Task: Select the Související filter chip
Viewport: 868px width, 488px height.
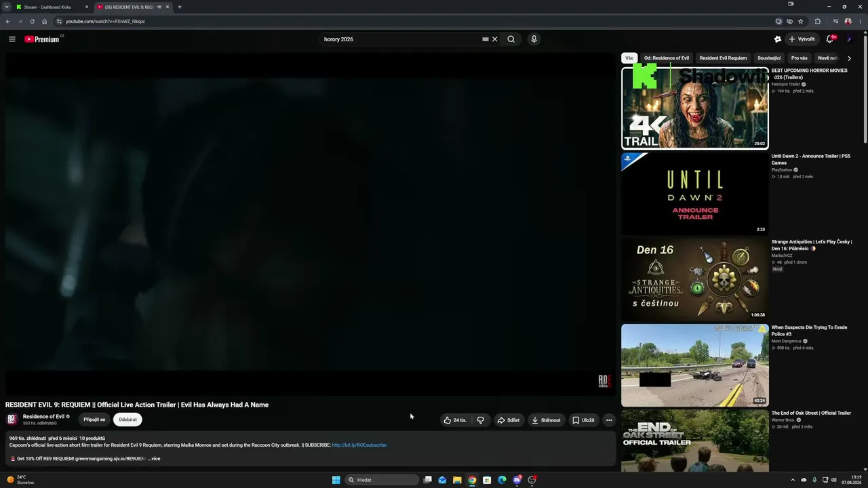Action: point(769,58)
